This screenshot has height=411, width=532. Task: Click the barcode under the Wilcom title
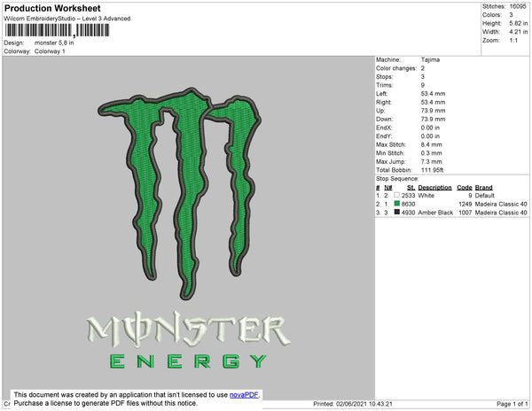click(57, 30)
